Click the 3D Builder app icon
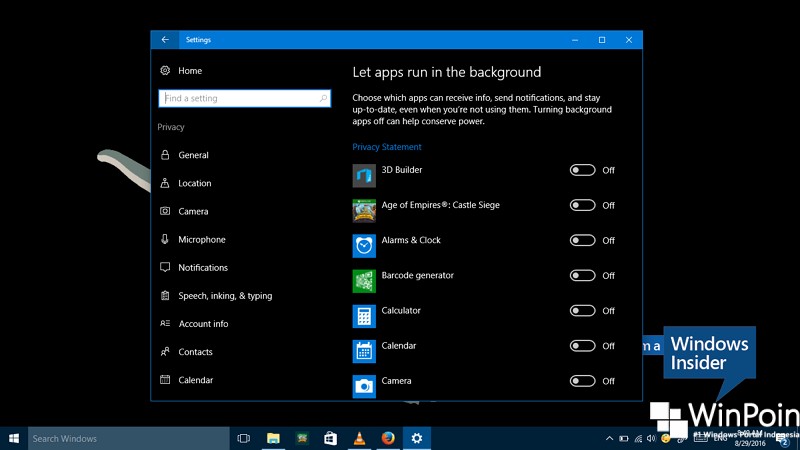 tap(364, 176)
